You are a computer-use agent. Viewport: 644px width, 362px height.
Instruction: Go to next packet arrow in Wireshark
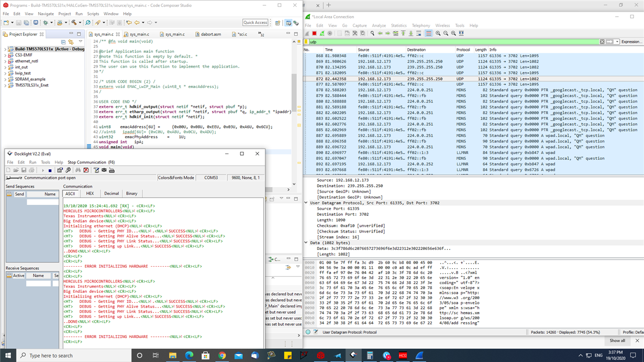click(x=388, y=33)
